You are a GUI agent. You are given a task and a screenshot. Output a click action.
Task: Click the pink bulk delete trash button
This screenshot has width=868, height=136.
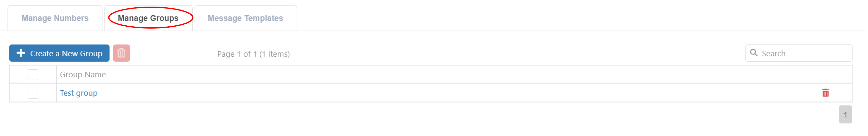coord(121,53)
